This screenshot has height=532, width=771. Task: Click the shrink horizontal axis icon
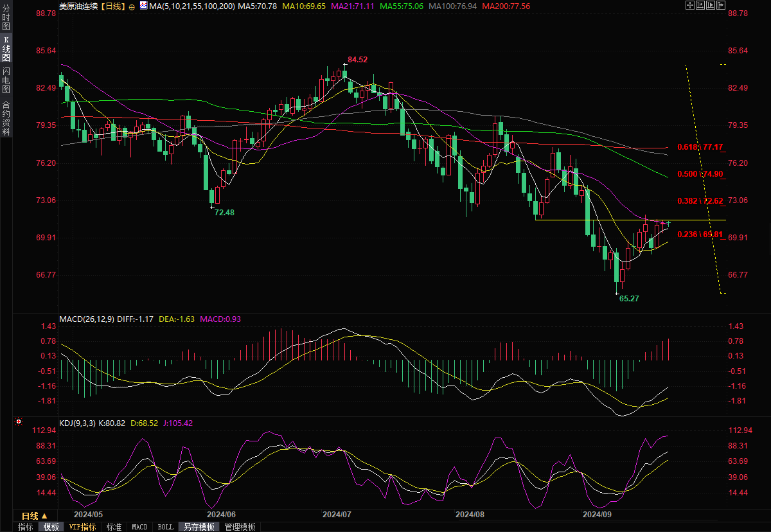(700, 6)
